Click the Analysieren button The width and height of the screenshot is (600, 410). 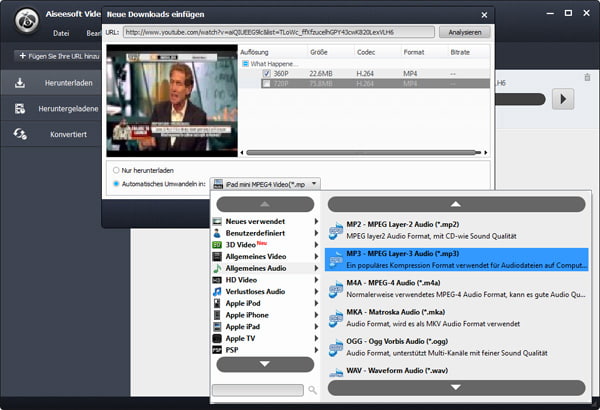coord(465,32)
